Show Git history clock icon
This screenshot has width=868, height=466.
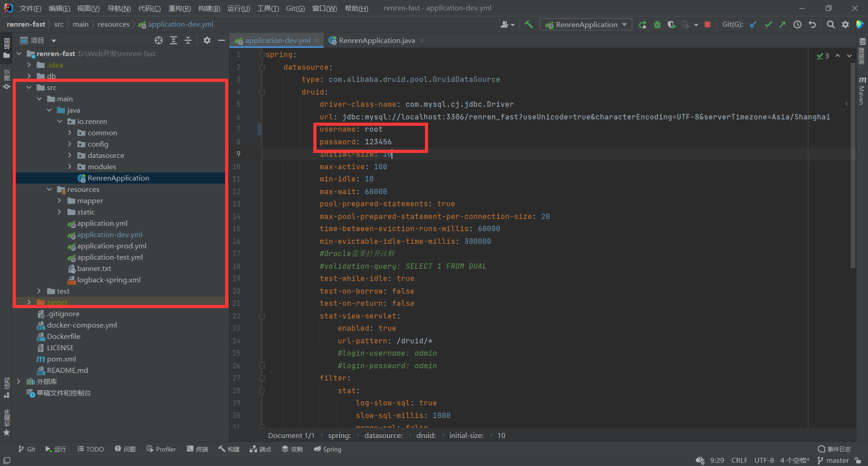(797, 24)
